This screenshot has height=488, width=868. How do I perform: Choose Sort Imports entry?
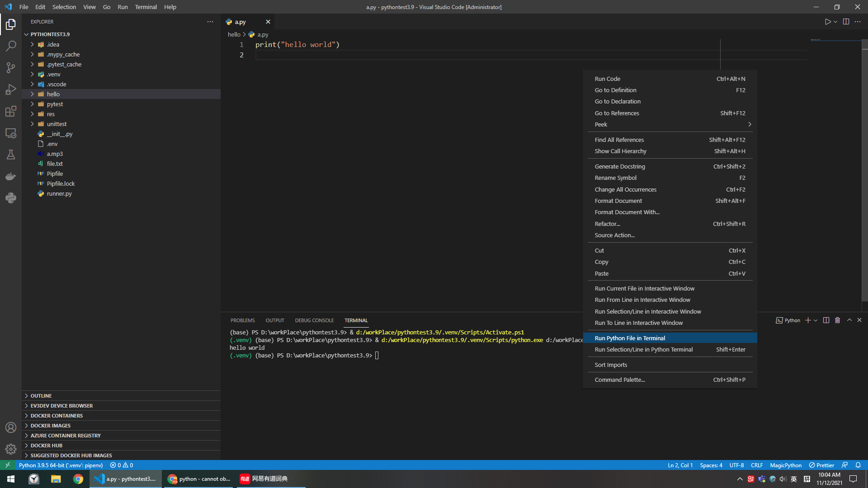coord(670,365)
